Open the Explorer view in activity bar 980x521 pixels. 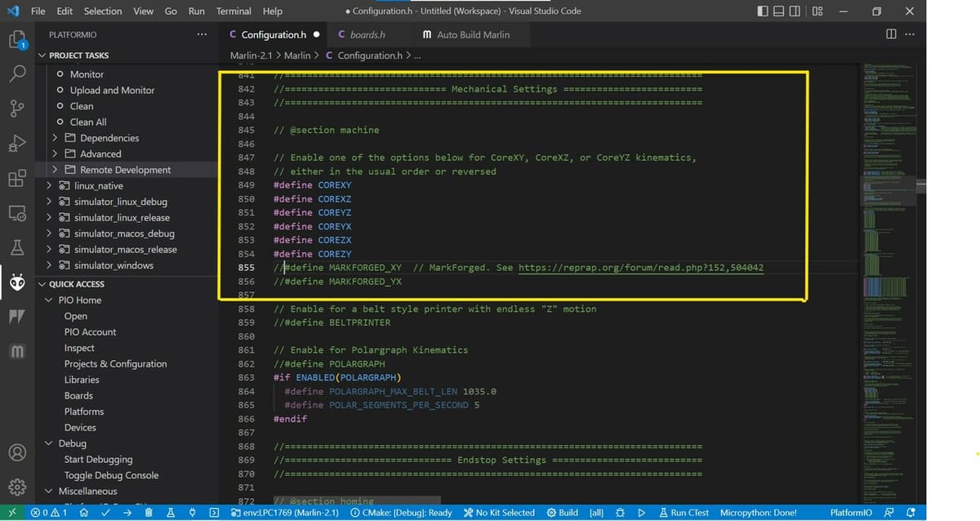(17, 39)
